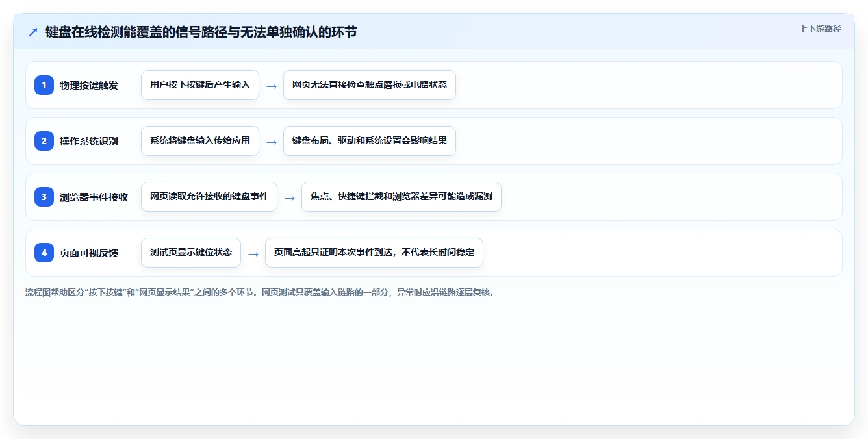The width and height of the screenshot is (868, 439).
Task: Click the step number 1 badge
Action: (44, 85)
